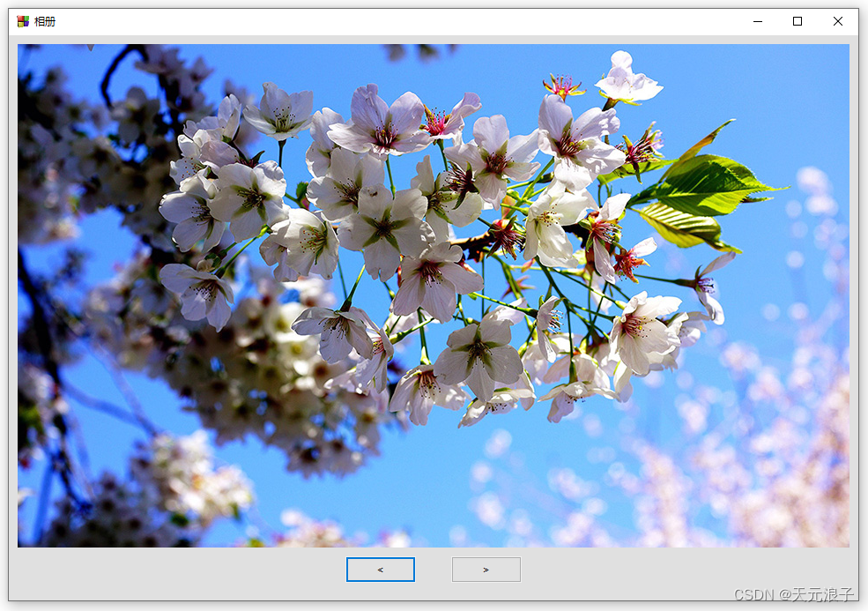Show the previous photo with the < button
Screen dimensions: 868x611
381,570
